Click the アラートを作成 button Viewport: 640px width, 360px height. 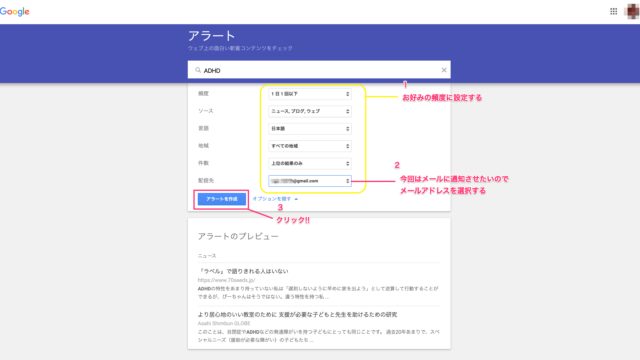(x=222, y=199)
